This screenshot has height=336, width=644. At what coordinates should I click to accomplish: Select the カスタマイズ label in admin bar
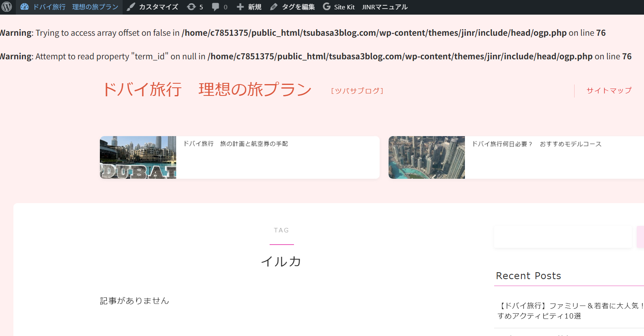point(158,7)
